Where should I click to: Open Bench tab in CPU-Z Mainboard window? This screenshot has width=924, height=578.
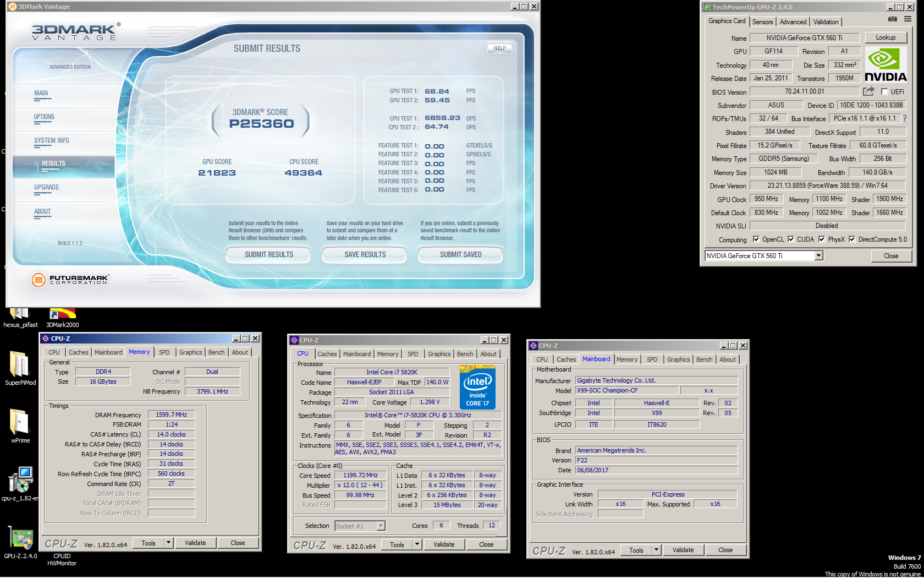tap(704, 359)
